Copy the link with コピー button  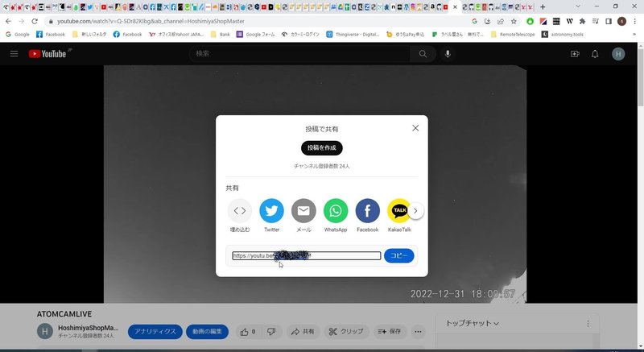(398, 256)
